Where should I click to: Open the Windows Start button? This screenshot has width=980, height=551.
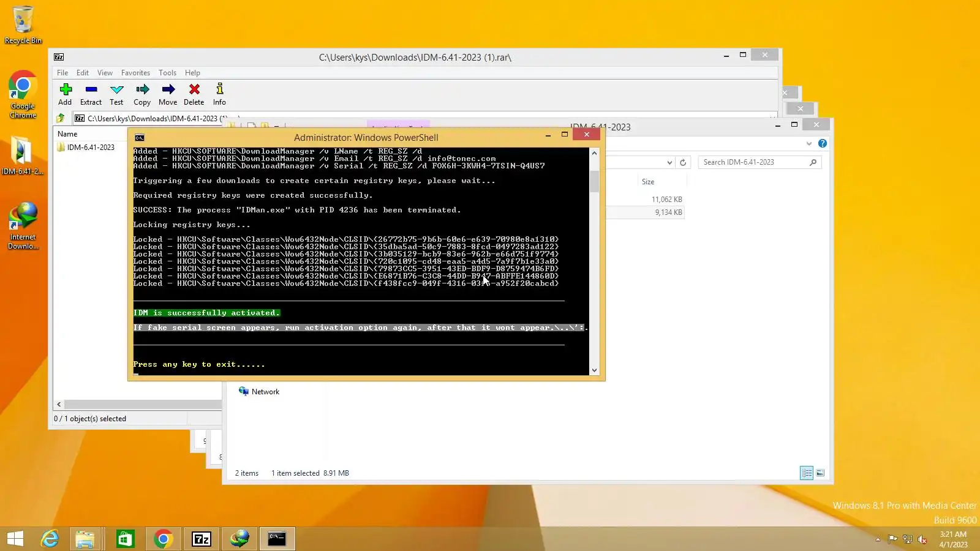pos(15,539)
